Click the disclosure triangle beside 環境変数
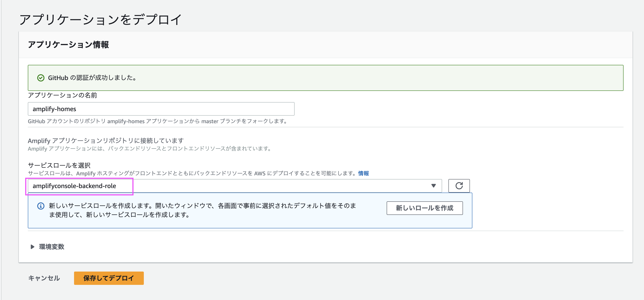This screenshot has width=644, height=300. [x=32, y=247]
